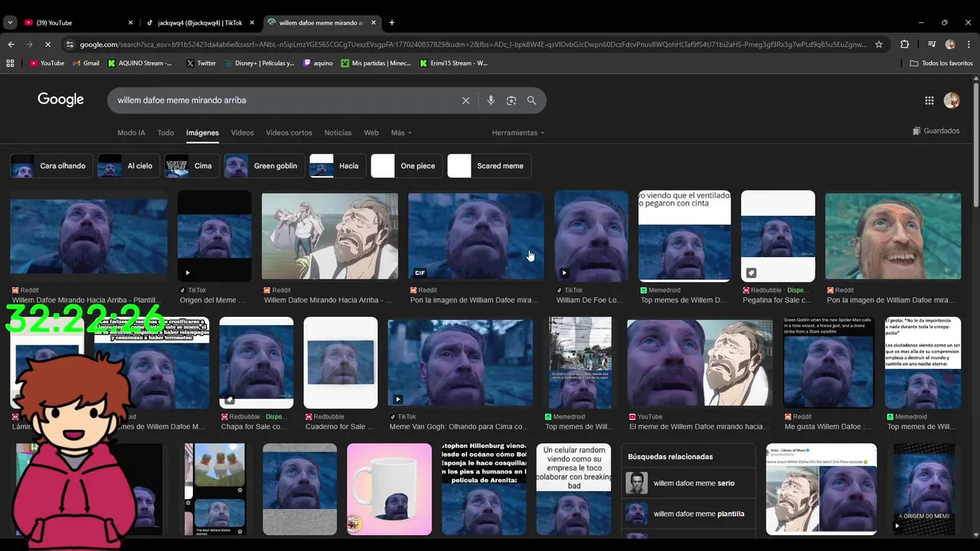The width and height of the screenshot is (980, 551).
Task: Select Web search tab
Action: pos(371,133)
